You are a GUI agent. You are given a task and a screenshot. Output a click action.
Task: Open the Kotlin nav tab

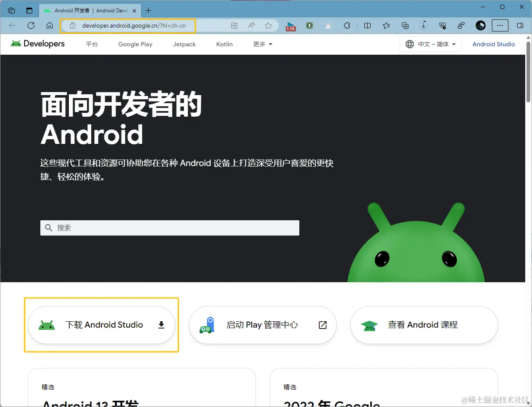(225, 44)
